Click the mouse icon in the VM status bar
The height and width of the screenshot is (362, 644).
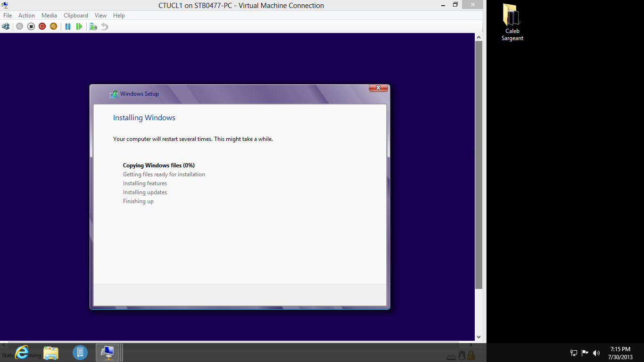[x=462, y=355]
